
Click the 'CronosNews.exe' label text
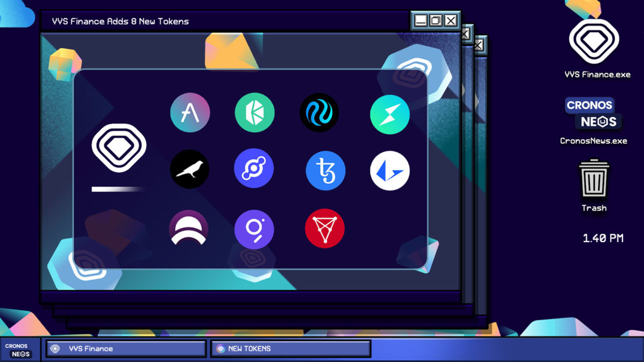click(594, 141)
